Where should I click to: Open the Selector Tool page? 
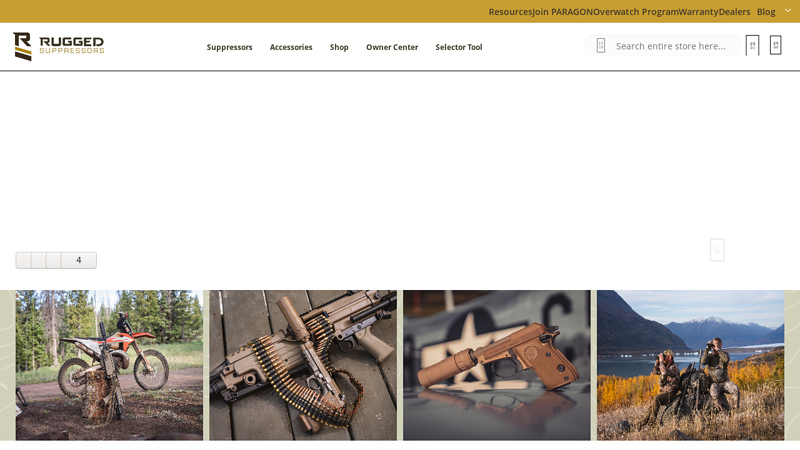click(x=459, y=47)
